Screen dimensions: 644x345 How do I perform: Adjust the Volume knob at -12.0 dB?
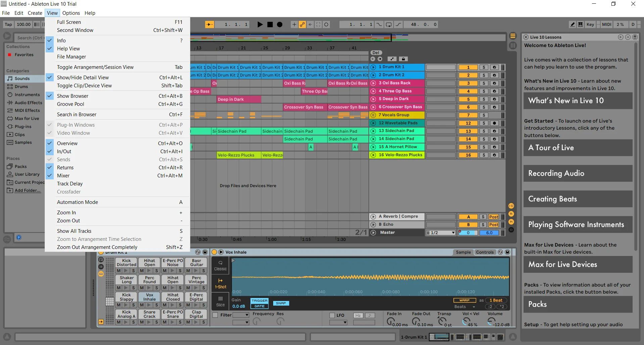(x=491, y=321)
